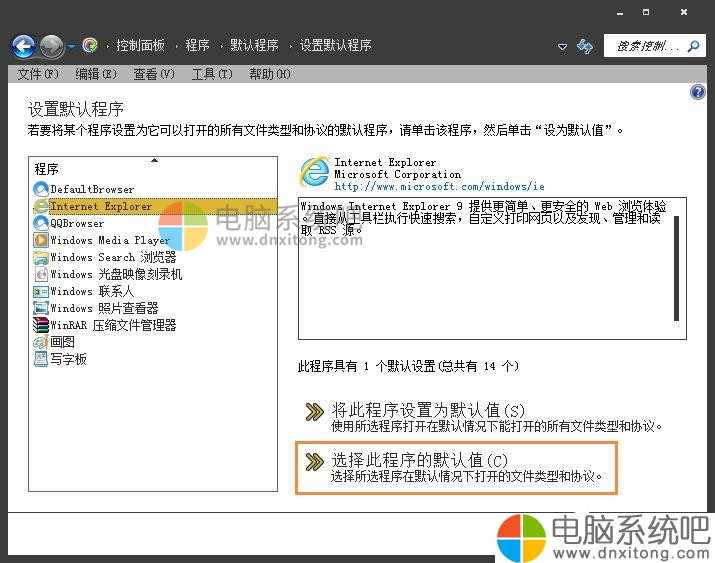Click the arrow icon beside 将此程序设置为默认值
Screen dimensions: 715x563
(314, 412)
